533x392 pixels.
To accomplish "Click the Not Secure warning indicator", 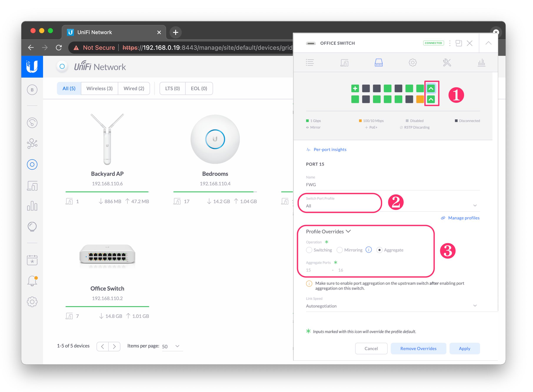I will [x=94, y=48].
